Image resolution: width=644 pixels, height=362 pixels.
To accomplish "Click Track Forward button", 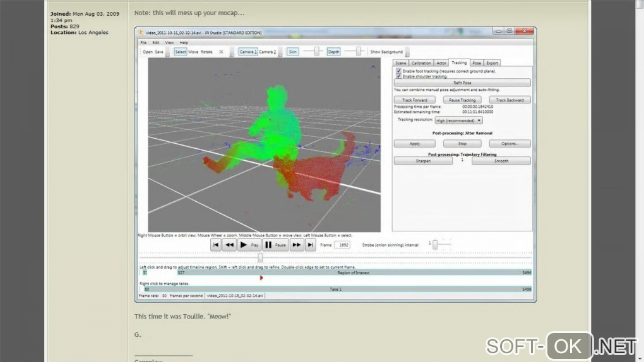I will click(414, 100).
